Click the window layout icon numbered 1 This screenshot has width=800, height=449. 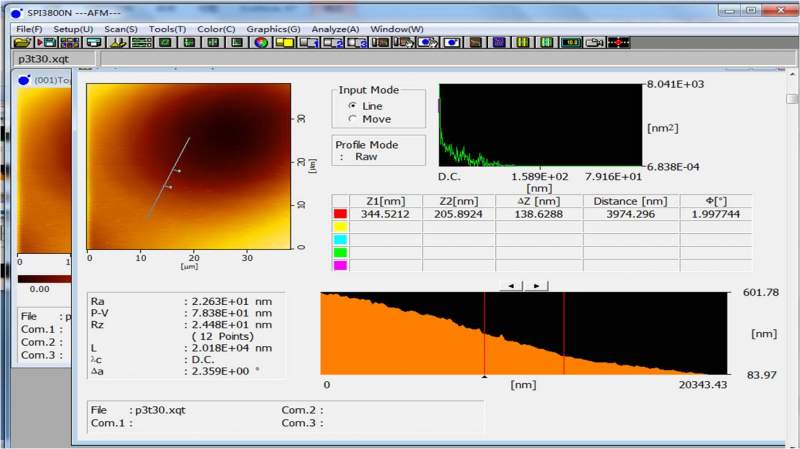tap(309, 43)
